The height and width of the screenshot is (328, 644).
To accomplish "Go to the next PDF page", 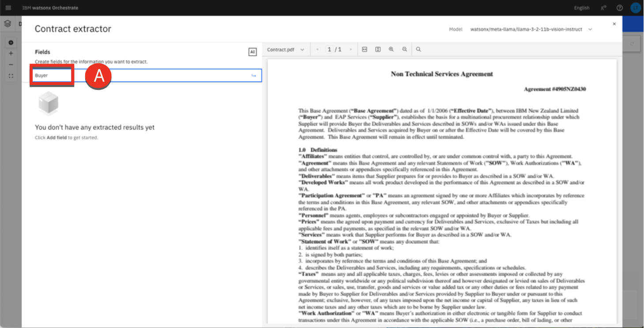I will pyautogui.click(x=351, y=50).
